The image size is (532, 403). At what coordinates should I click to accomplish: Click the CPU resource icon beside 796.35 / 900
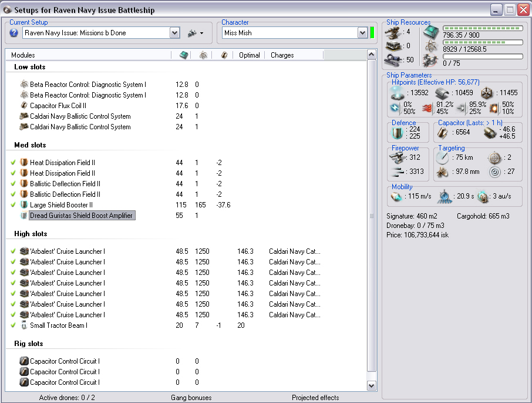pos(431,32)
